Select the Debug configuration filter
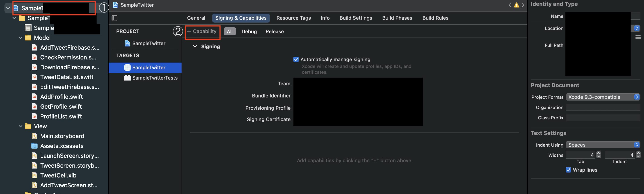This screenshot has width=644, height=194. point(249,32)
